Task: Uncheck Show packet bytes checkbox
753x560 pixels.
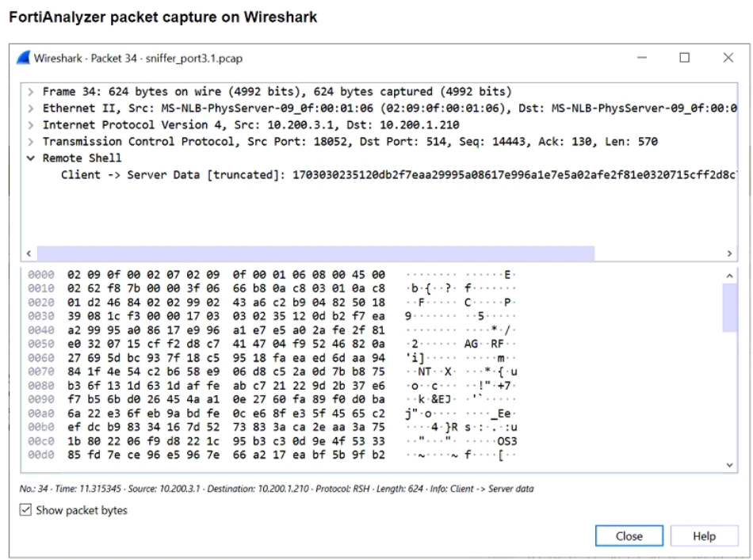Action: pos(26,511)
